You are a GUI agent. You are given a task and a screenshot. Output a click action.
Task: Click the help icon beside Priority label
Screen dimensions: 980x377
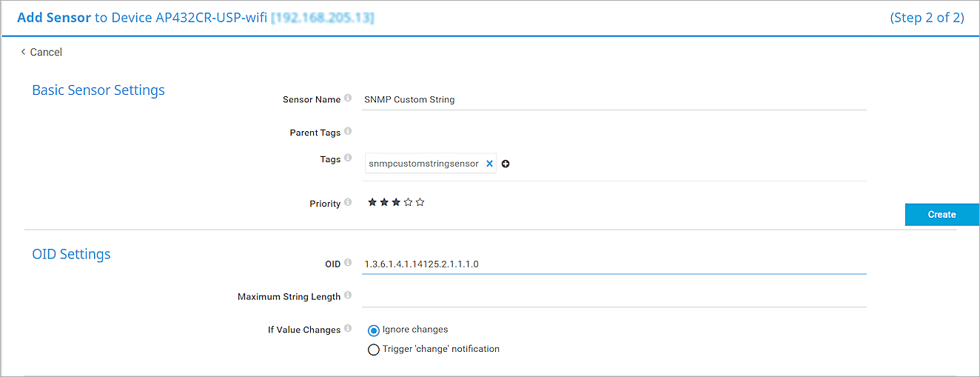[348, 203]
